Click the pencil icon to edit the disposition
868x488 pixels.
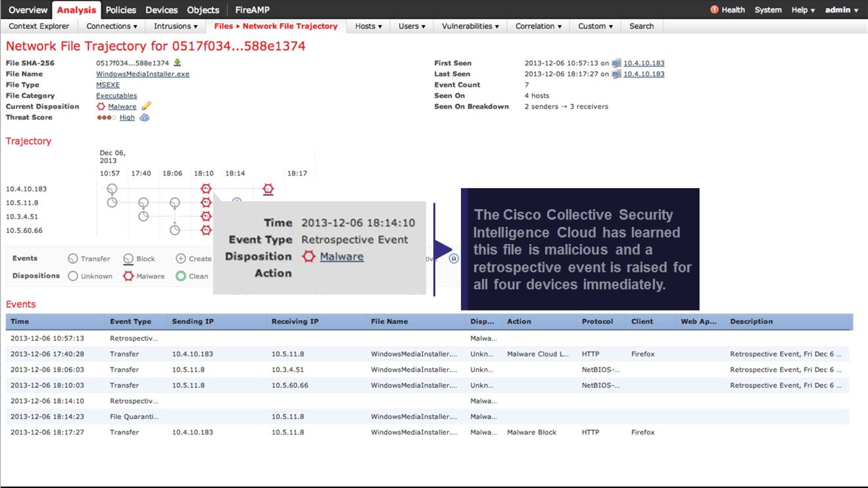pyautogui.click(x=146, y=107)
